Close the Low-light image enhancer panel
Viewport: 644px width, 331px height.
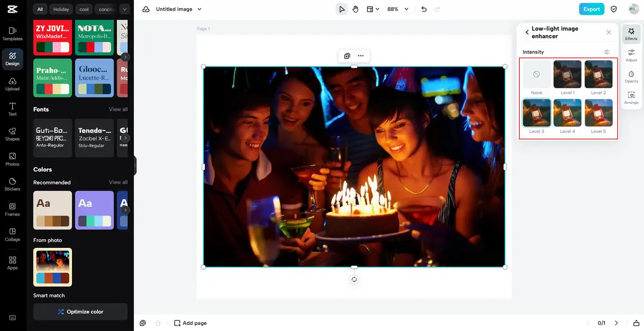pos(609,32)
